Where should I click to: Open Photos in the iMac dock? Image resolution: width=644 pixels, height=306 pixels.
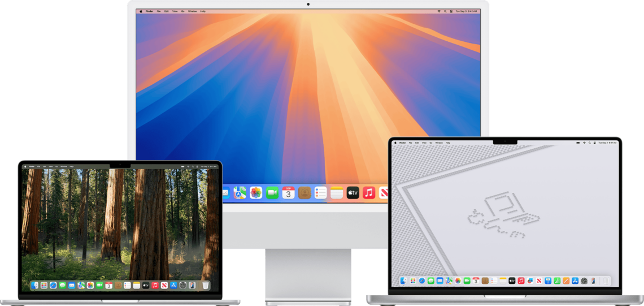click(256, 193)
